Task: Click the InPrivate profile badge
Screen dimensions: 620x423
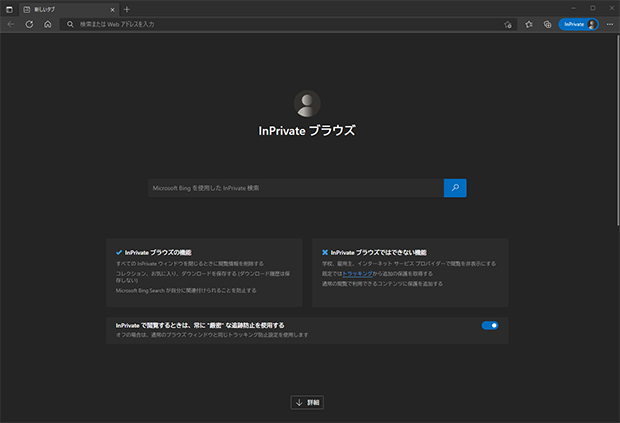Action: tap(578, 25)
